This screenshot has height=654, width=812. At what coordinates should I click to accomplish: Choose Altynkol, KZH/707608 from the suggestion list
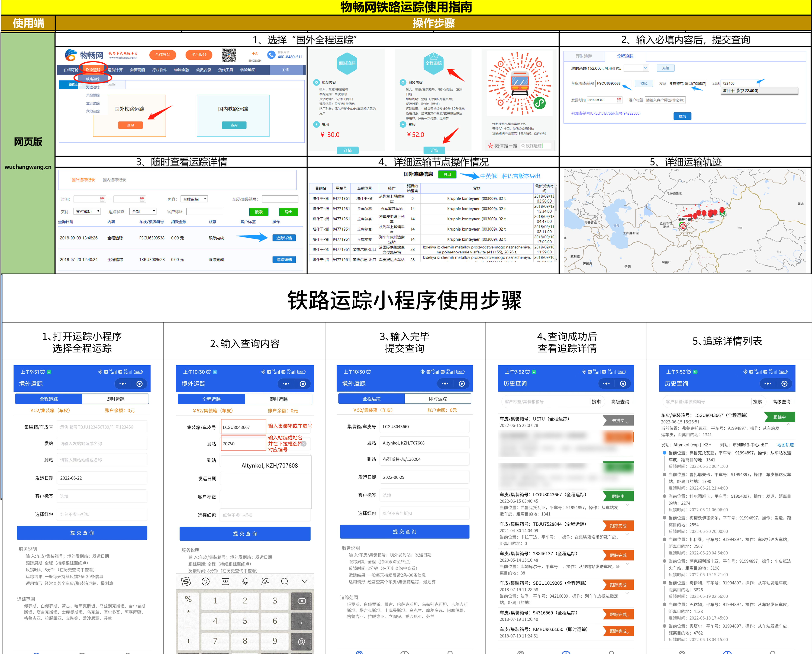pos(270,466)
